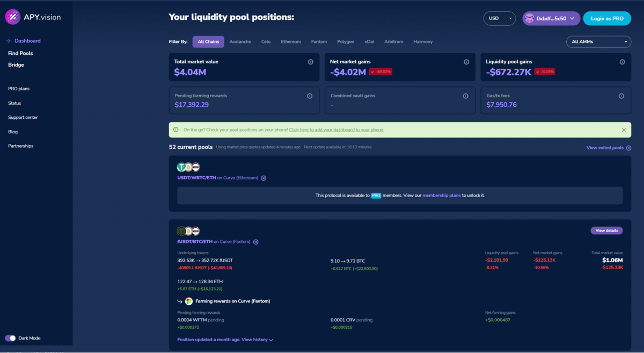The width and height of the screenshot is (644, 353).
Task: Expand View history for the position
Action: click(257, 340)
